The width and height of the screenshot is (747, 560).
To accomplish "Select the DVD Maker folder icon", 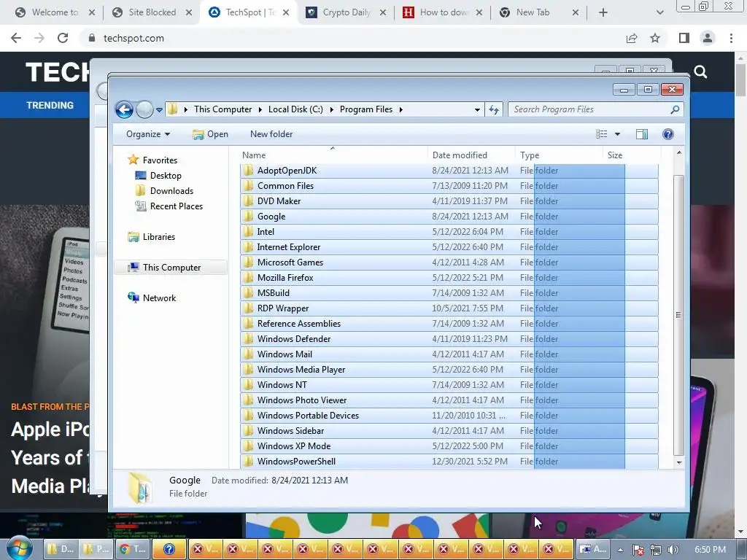I will [248, 201].
